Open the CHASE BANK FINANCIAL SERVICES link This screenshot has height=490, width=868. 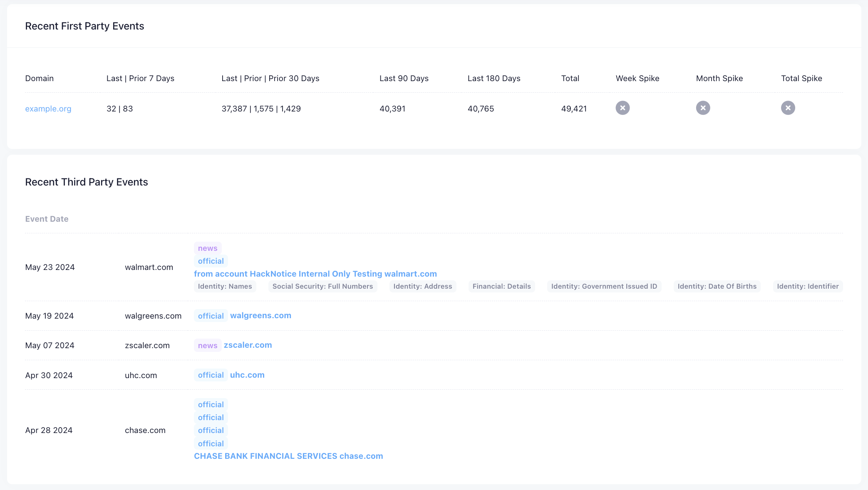point(288,456)
